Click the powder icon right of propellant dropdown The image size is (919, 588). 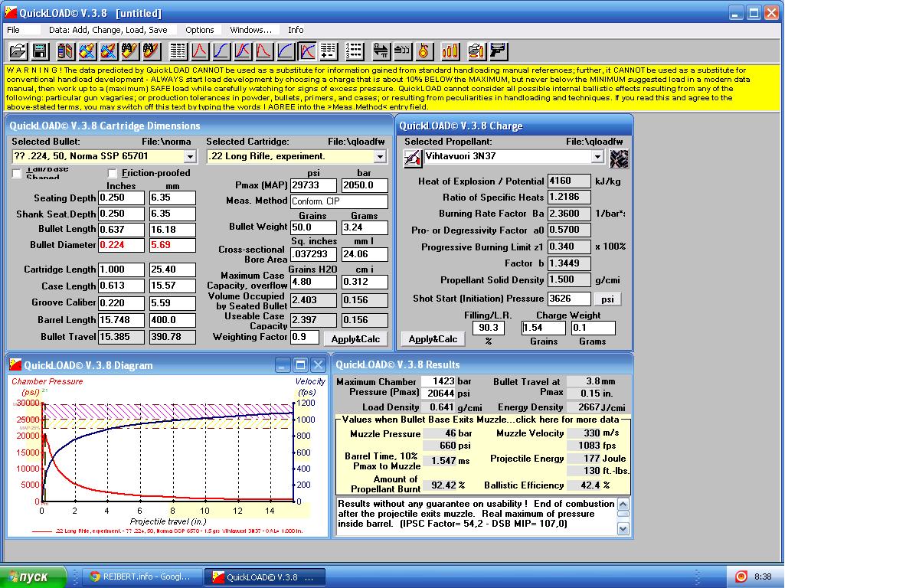tap(619, 158)
